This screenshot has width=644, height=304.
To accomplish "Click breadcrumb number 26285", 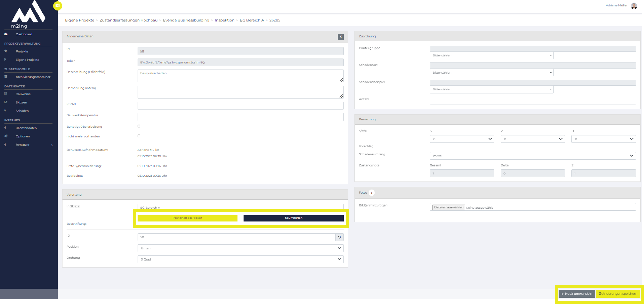I will (274, 20).
